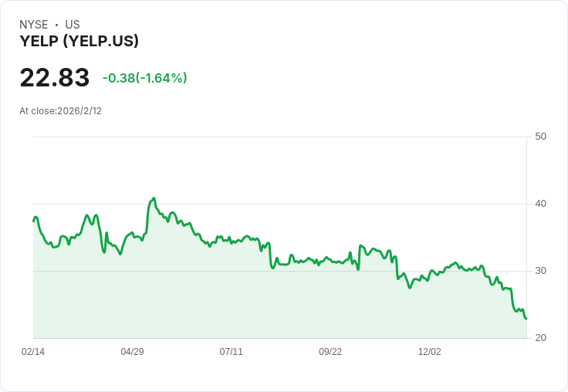Click the NYSE exchange label
The image size is (568, 392).
(x=34, y=25)
